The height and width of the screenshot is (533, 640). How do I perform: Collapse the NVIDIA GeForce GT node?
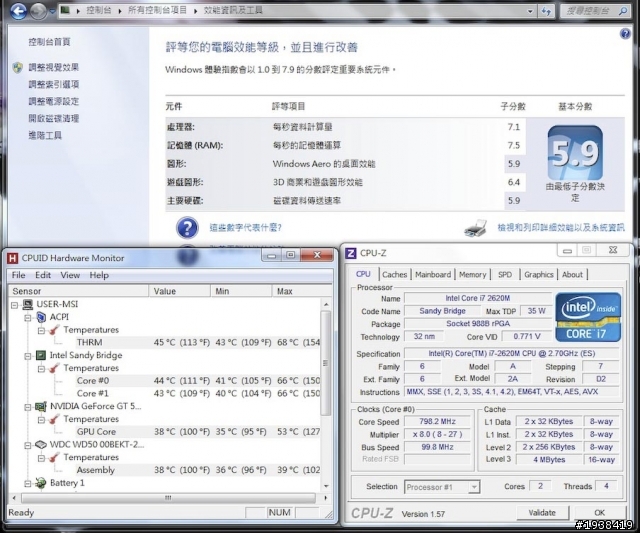27,407
